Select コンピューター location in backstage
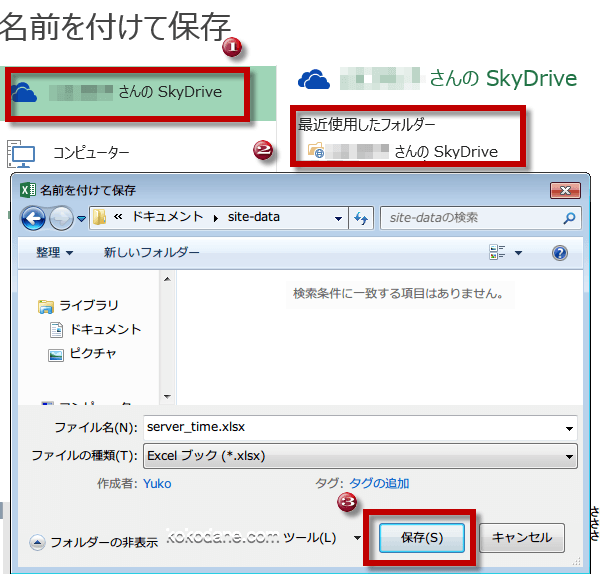This screenshot has width=600, height=574. 138,153
